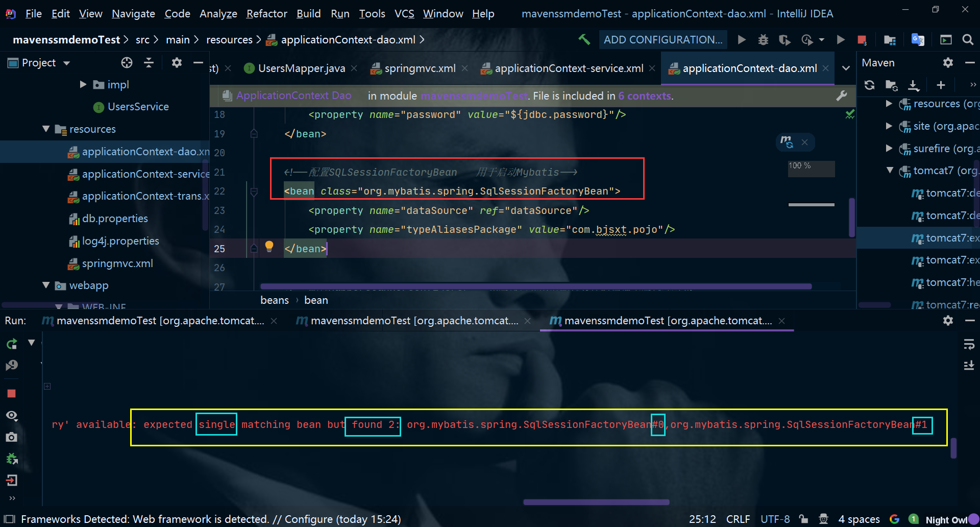The width and height of the screenshot is (980, 527).
Task: Click ApplicationContext Dao link in notification
Action: coord(293,95)
